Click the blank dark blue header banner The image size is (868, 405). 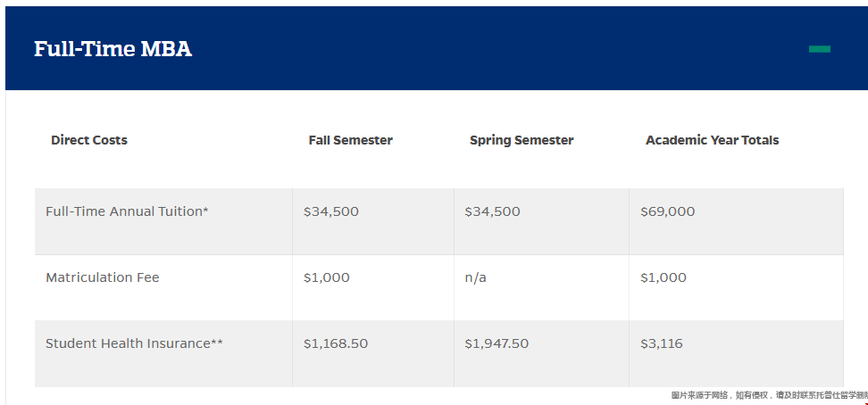click(x=436, y=48)
